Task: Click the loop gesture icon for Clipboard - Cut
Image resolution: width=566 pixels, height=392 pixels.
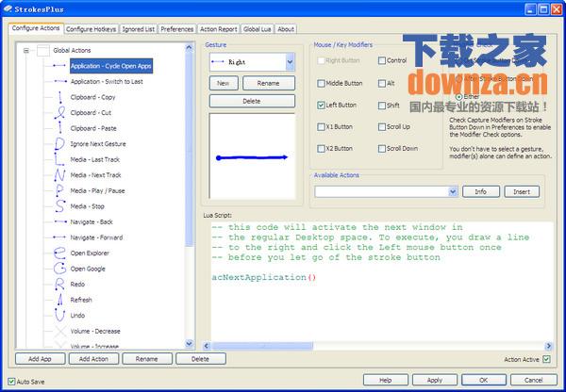Action: (x=60, y=112)
